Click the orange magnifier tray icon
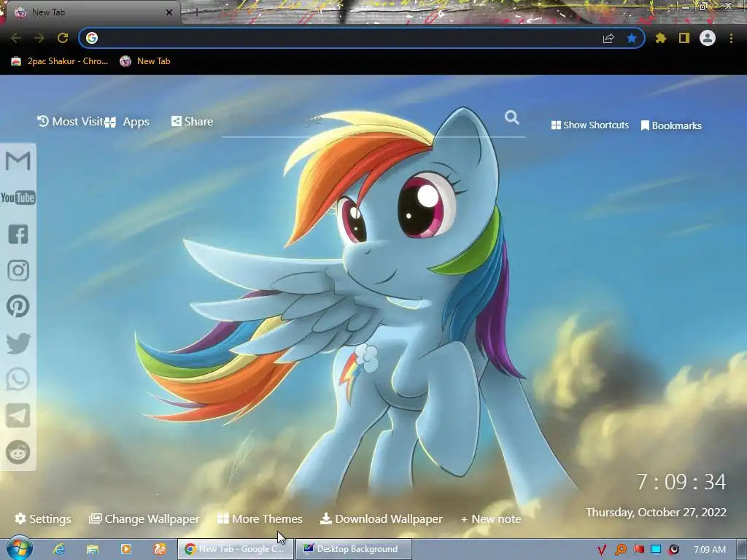The height and width of the screenshot is (560, 747). tap(620, 550)
